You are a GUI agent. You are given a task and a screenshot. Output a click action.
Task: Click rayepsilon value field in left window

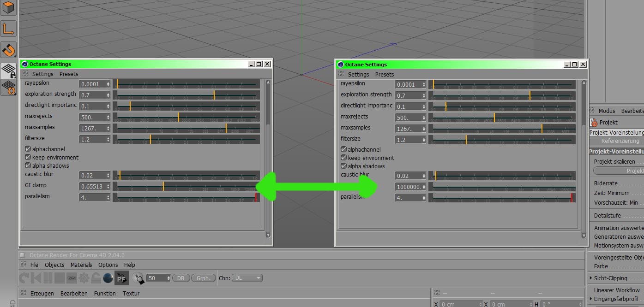95,84
